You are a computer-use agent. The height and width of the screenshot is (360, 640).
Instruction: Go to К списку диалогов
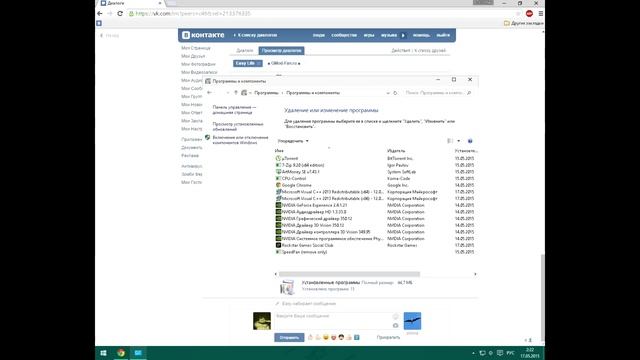point(255,35)
